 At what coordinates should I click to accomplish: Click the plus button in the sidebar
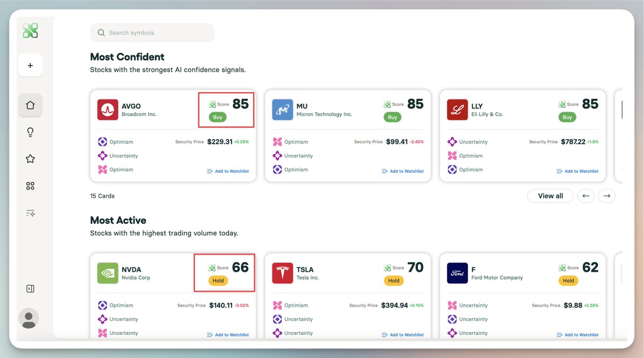point(30,65)
